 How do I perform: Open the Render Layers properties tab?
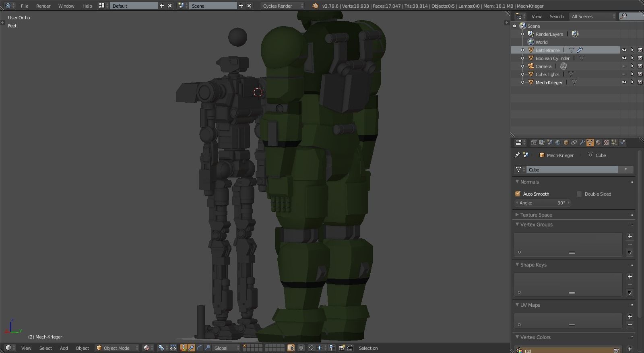542,142
